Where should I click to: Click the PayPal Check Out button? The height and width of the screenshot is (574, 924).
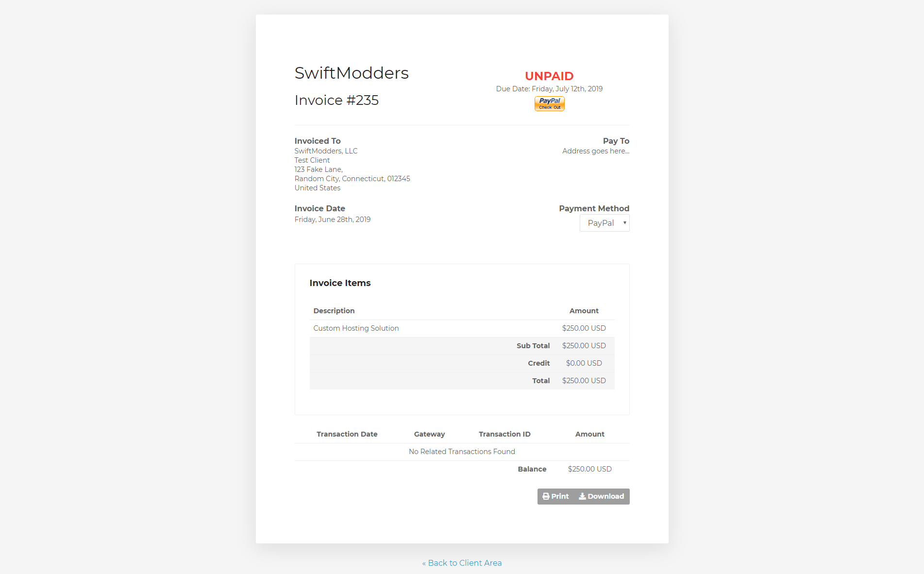pos(549,103)
